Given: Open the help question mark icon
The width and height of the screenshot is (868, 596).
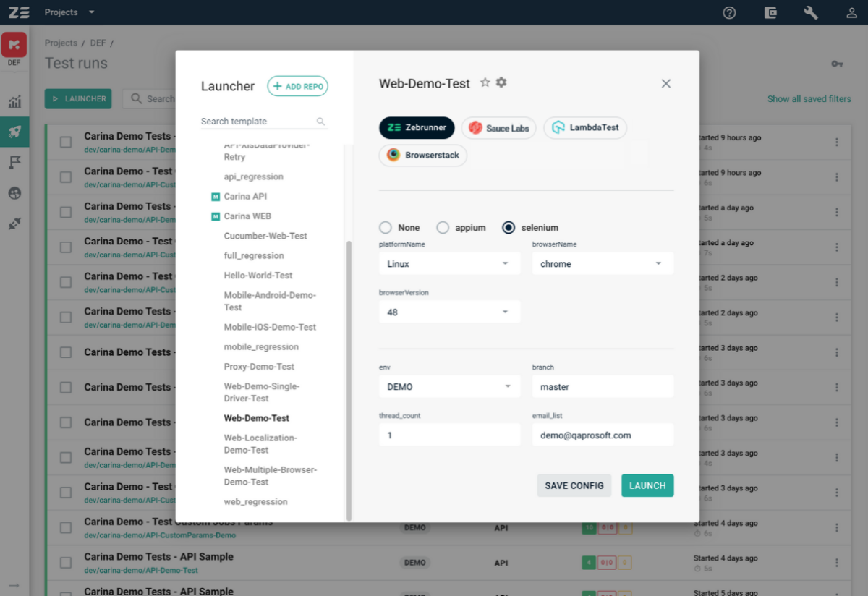Looking at the screenshot, I should tap(729, 12).
